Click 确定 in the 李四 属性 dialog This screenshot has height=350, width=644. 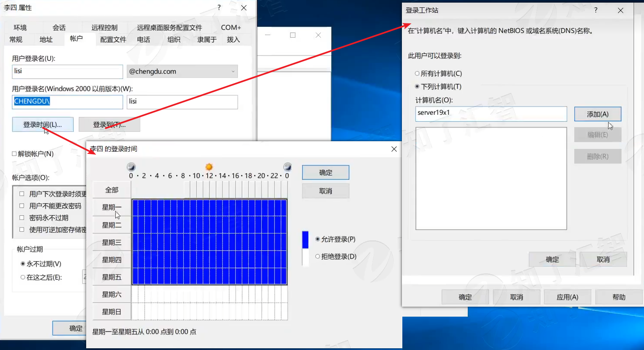70,328
